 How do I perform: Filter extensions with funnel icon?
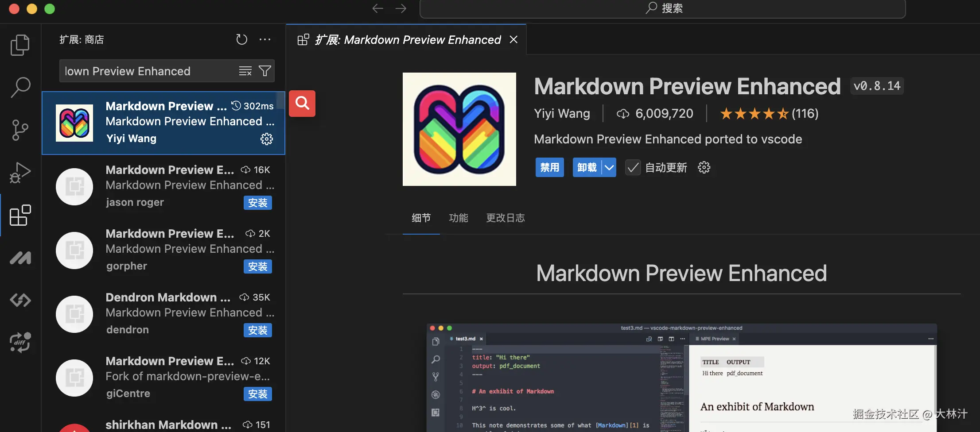(x=265, y=71)
